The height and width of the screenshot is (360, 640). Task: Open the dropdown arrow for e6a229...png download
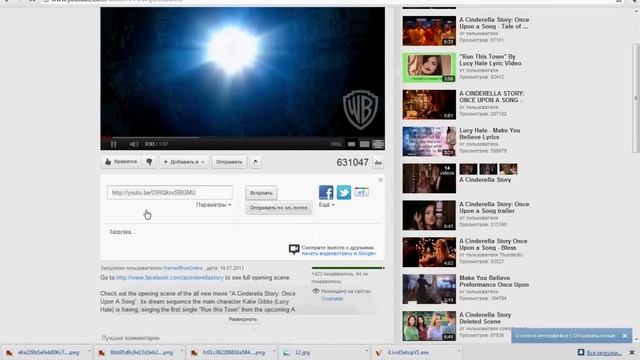point(89,351)
